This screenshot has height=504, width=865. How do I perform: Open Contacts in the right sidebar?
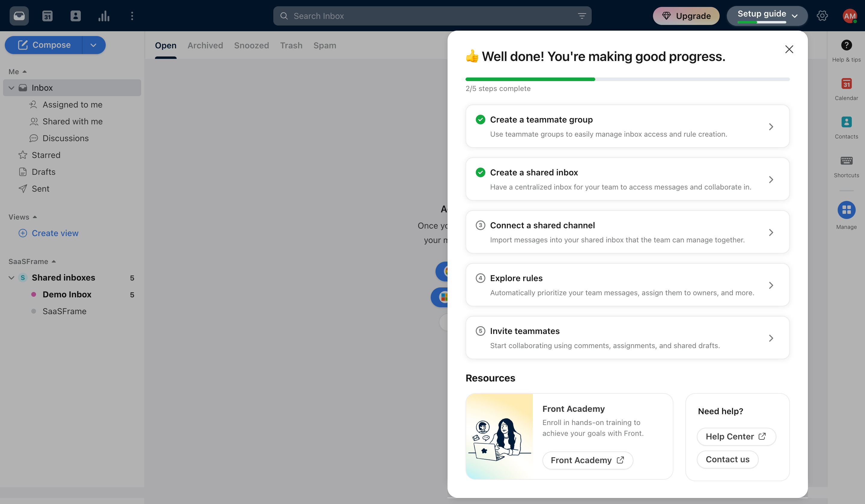(846, 128)
